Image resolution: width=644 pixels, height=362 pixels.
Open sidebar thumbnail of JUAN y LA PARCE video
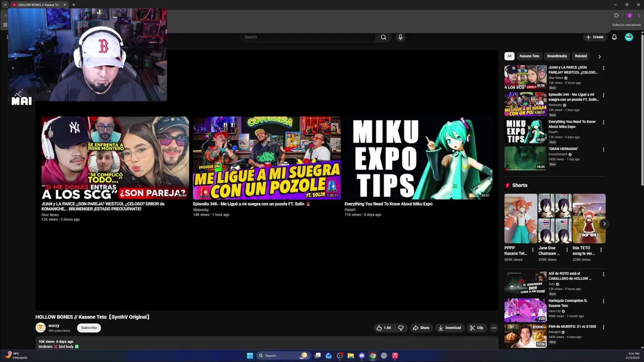pos(525,77)
